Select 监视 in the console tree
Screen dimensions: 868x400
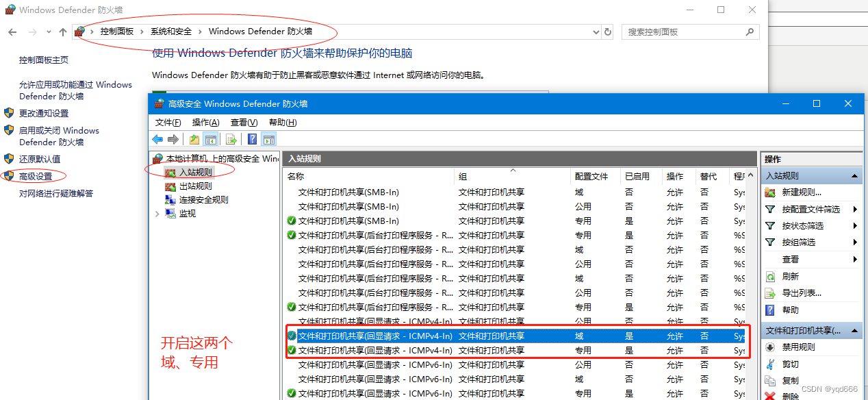pos(187,213)
